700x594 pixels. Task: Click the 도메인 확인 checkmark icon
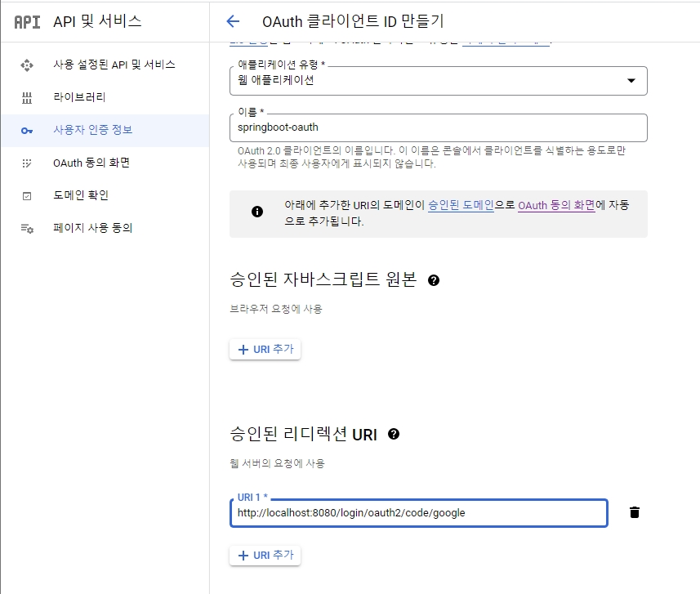coord(27,196)
